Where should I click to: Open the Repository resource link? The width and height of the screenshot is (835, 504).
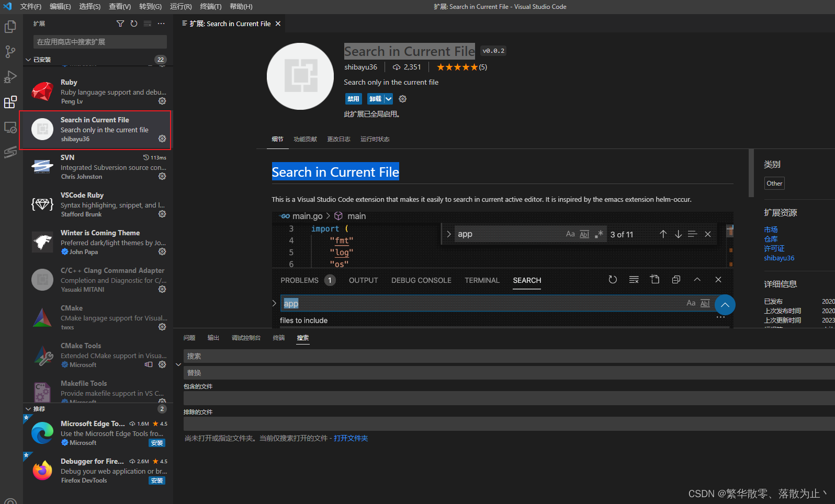click(x=771, y=239)
